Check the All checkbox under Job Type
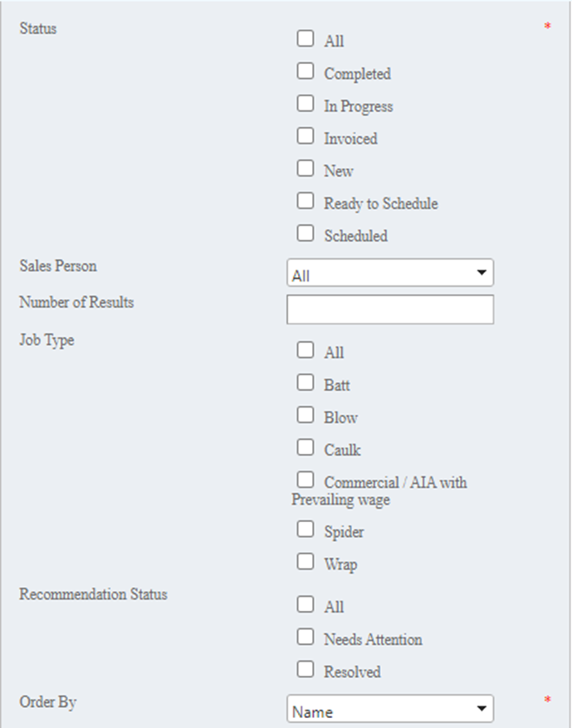572x728 pixels. pos(306,350)
